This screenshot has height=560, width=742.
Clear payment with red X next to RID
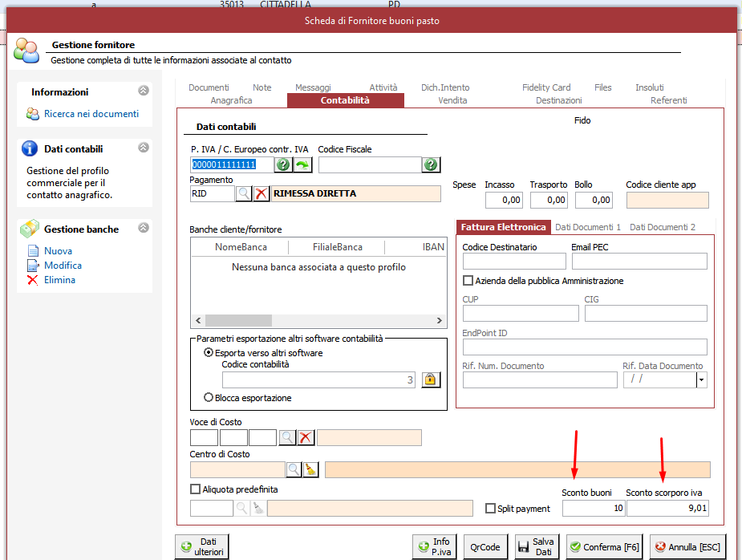[262, 193]
